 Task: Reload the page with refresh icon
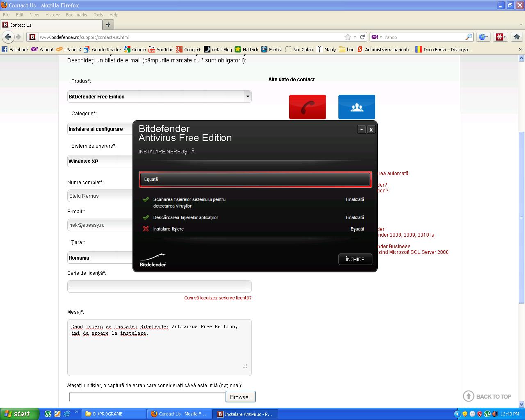point(363,37)
